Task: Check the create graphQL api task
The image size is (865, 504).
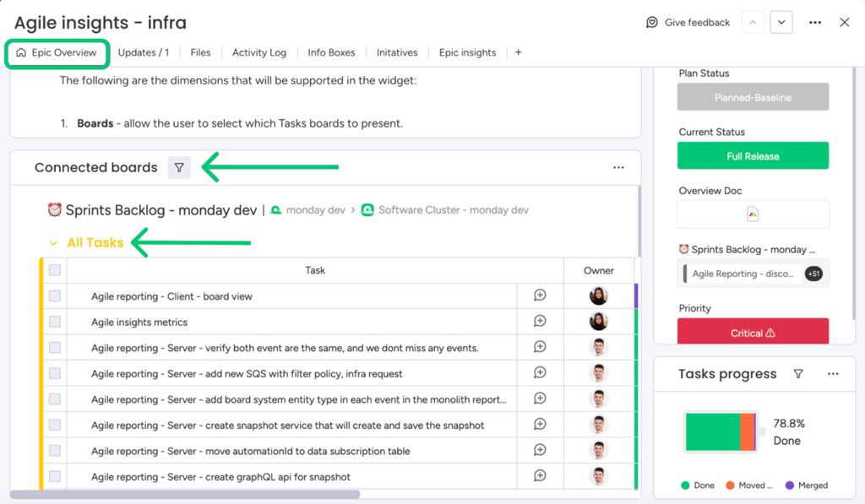Action: [55, 476]
